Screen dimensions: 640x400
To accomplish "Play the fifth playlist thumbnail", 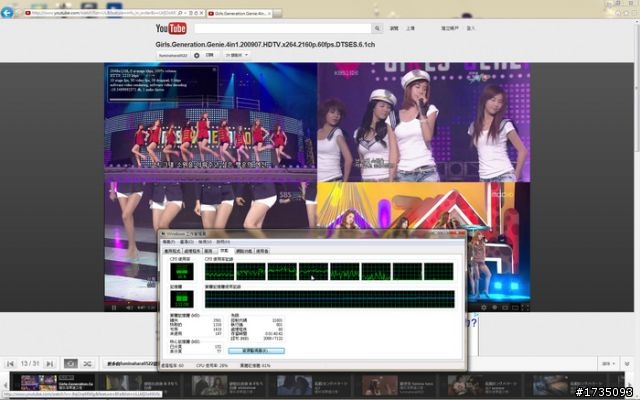I will point(380,384).
